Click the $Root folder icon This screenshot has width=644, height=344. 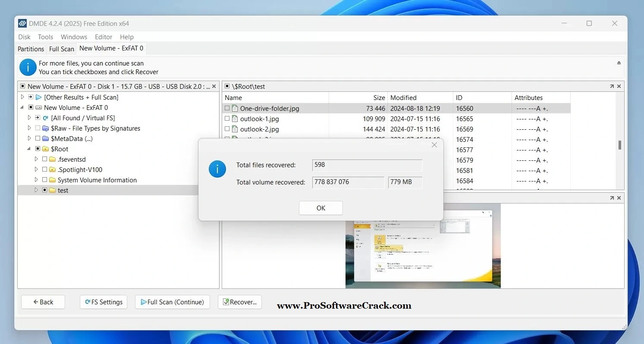[45, 149]
